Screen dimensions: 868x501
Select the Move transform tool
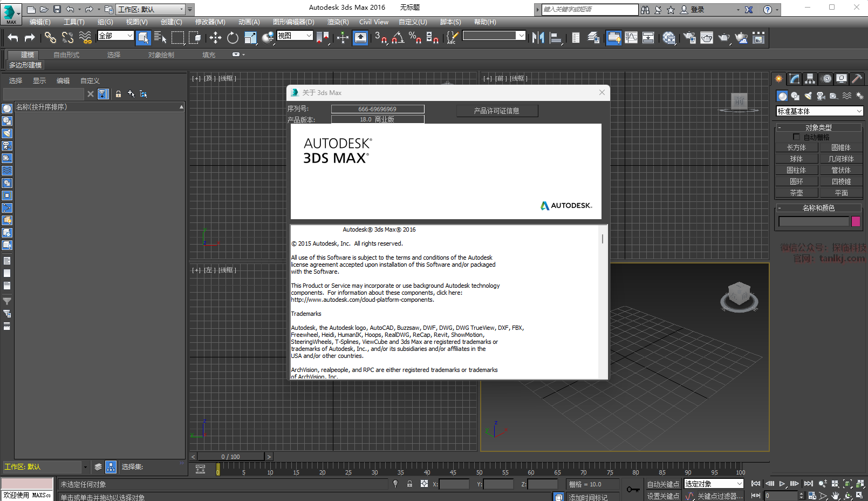215,38
